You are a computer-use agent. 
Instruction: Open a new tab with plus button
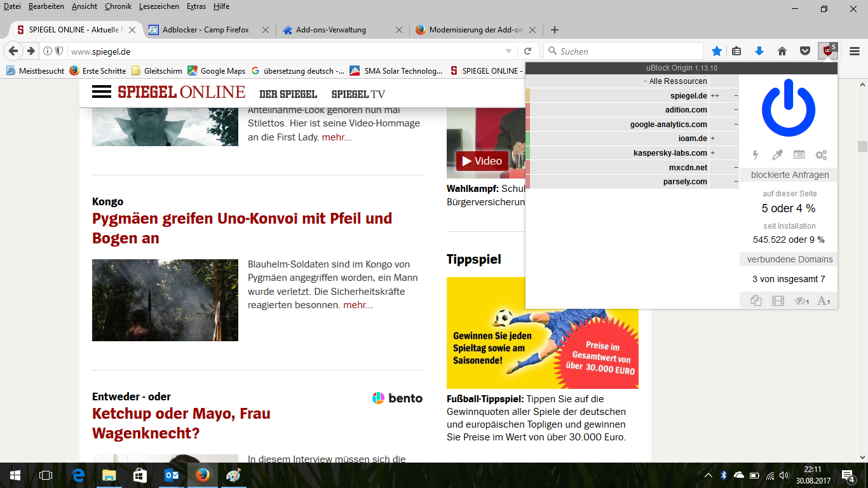click(555, 30)
